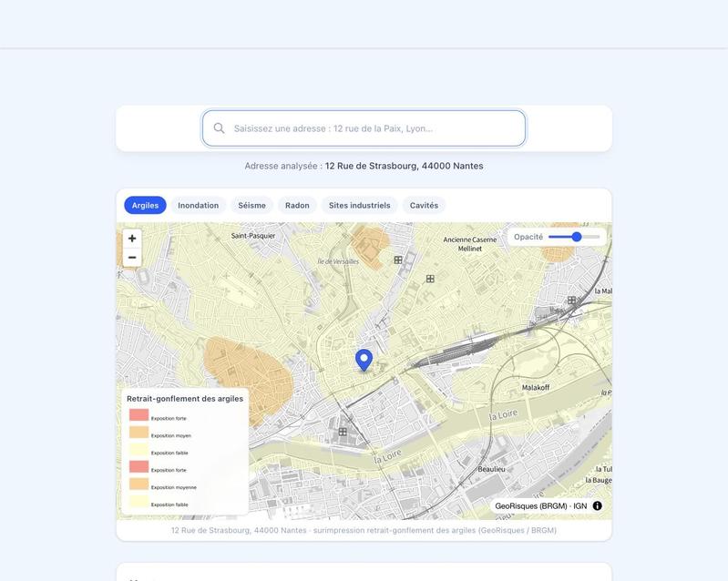
Task: Click the Île de Versailles label
Action: coord(338,261)
